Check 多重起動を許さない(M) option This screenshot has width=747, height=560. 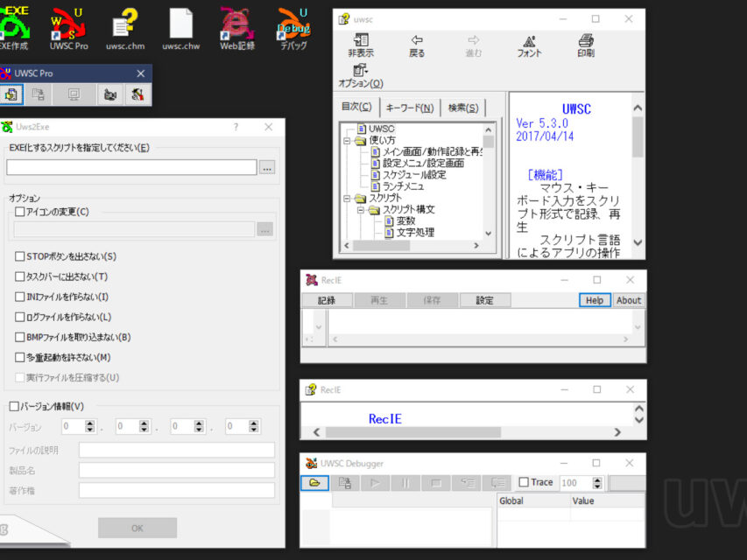(19, 357)
